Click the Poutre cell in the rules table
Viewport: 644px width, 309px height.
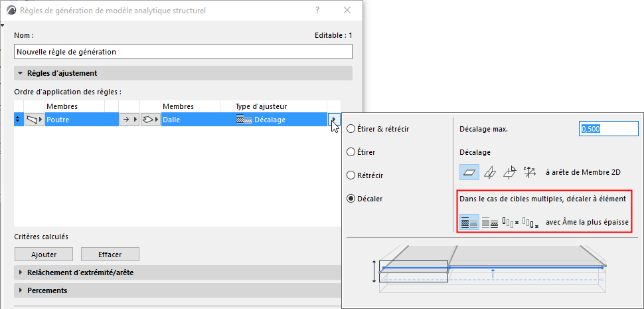[82, 120]
